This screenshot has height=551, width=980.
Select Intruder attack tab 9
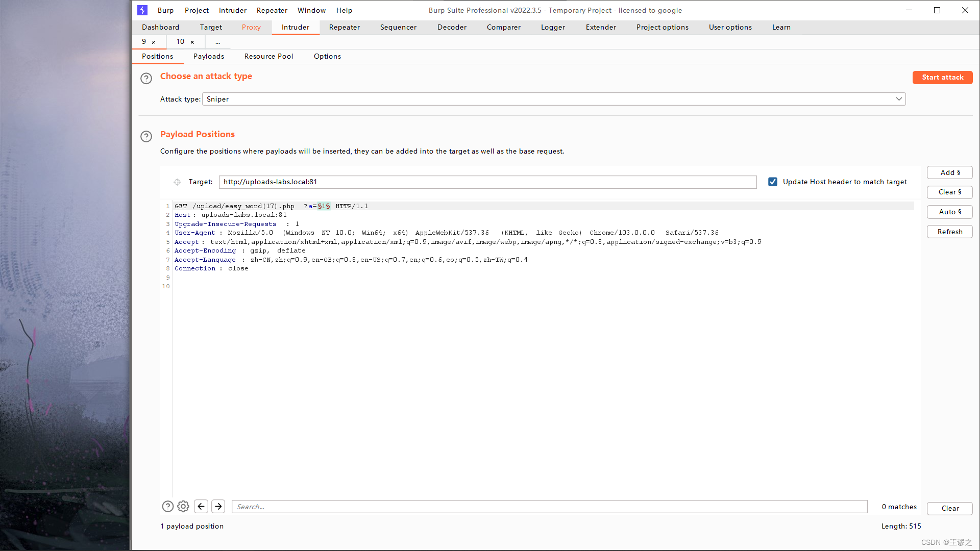point(144,42)
